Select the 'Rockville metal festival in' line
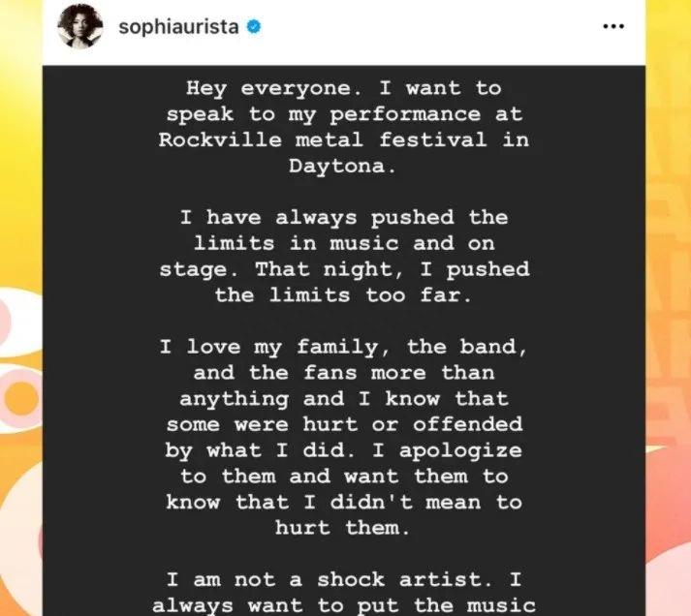 point(344,140)
